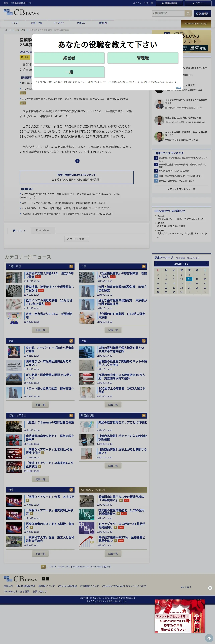Open the 医療・介護 navigation tab

(37, 23)
